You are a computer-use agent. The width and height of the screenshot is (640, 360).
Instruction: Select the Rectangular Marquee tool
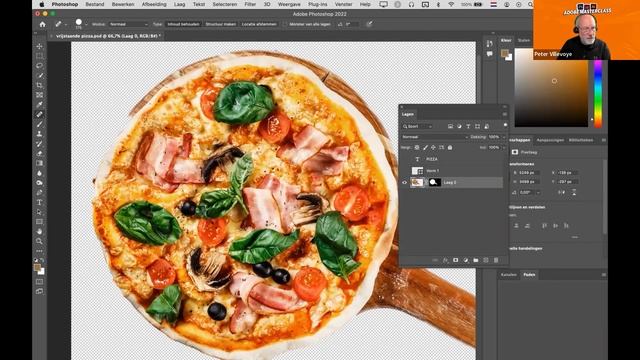point(40,56)
